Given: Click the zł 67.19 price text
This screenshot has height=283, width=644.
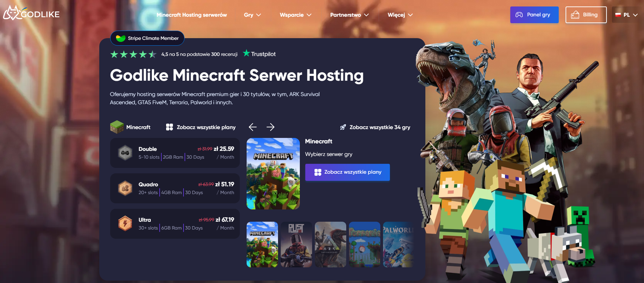Looking at the screenshot, I should [225, 220].
